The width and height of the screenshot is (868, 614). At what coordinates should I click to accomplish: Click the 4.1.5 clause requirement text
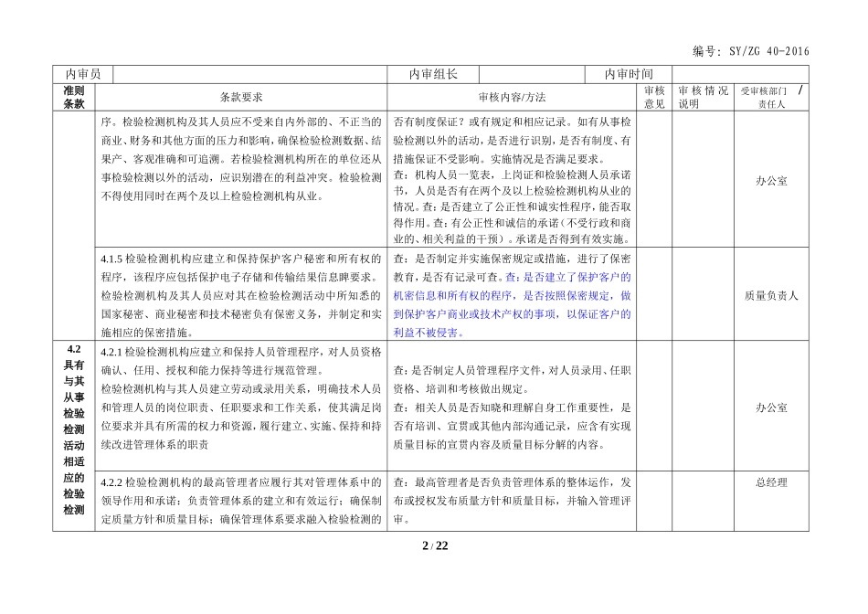(241, 296)
